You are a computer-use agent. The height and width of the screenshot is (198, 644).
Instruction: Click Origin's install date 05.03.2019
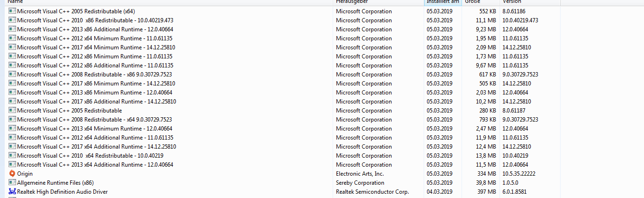coord(440,173)
